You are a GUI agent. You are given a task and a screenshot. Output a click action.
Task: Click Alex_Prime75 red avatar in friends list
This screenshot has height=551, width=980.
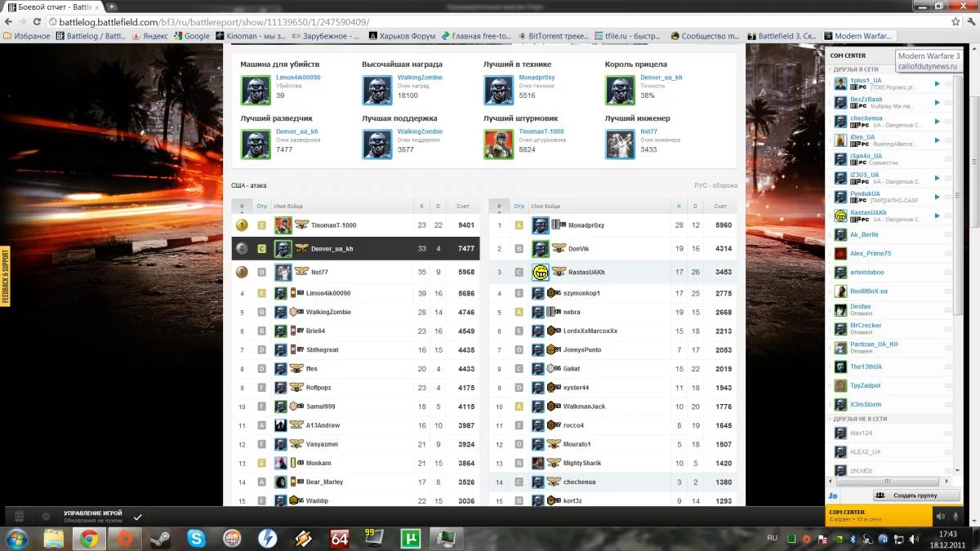(x=840, y=254)
